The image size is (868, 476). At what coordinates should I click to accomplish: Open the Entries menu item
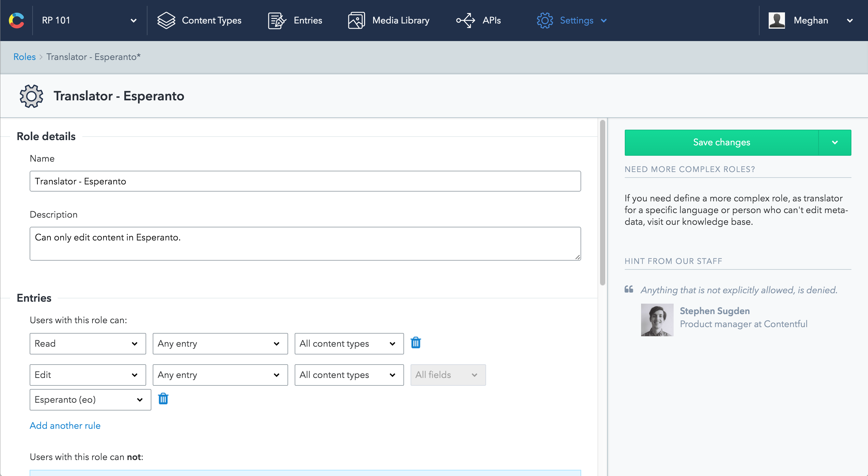(308, 20)
